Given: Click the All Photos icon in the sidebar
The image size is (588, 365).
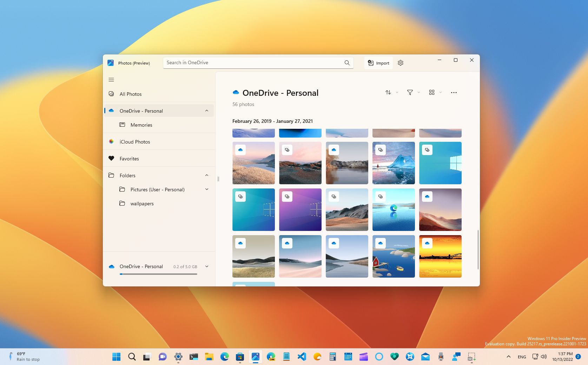Looking at the screenshot, I should click(x=111, y=94).
